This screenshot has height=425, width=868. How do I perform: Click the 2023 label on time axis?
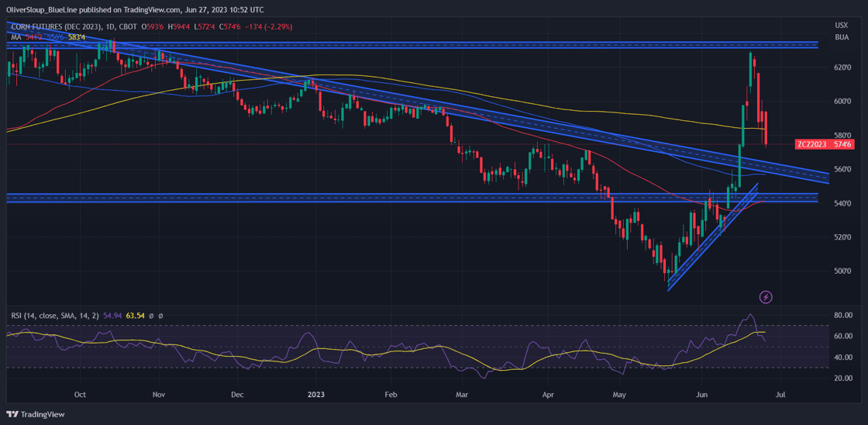(x=315, y=395)
